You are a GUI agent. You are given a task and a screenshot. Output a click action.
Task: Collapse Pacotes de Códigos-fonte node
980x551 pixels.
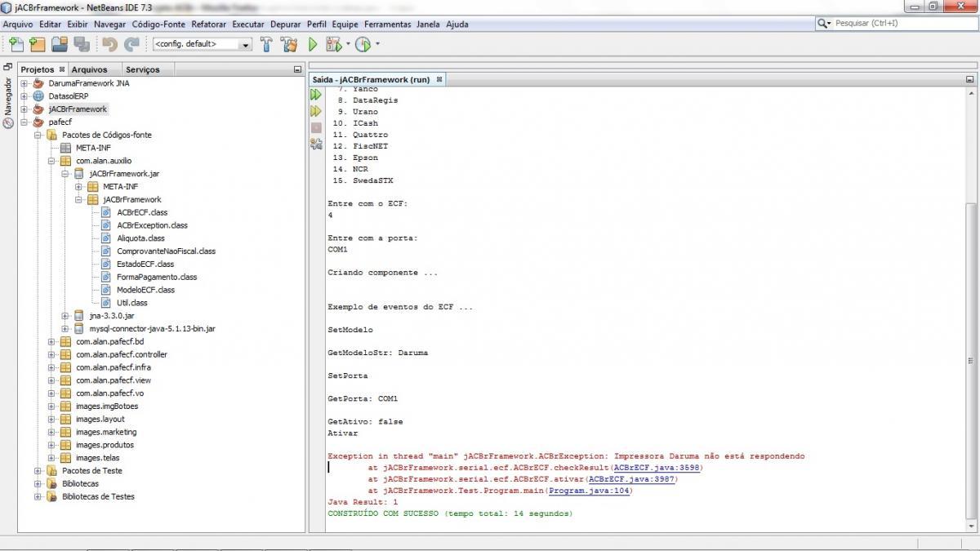click(x=38, y=135)
